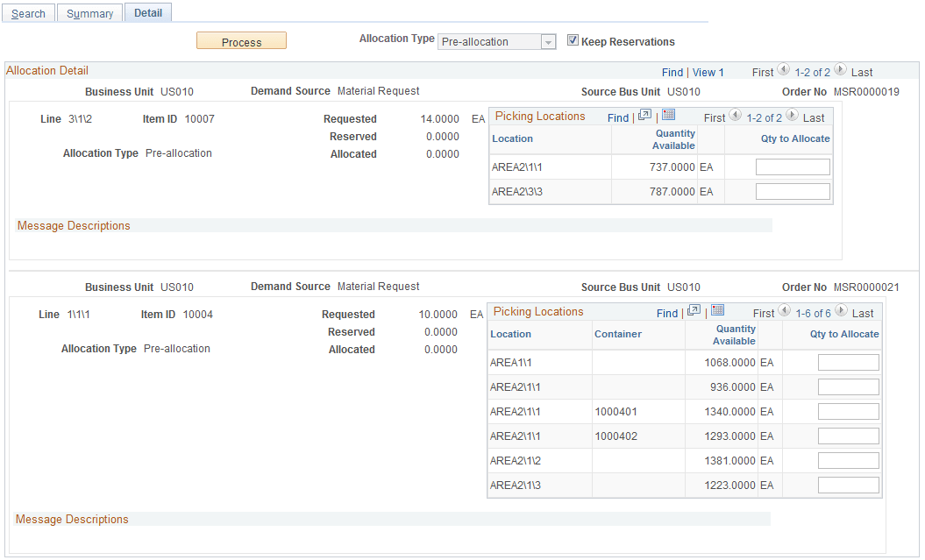
Task: Open Find in the Allocation Detail header
Action: [672, 72]
